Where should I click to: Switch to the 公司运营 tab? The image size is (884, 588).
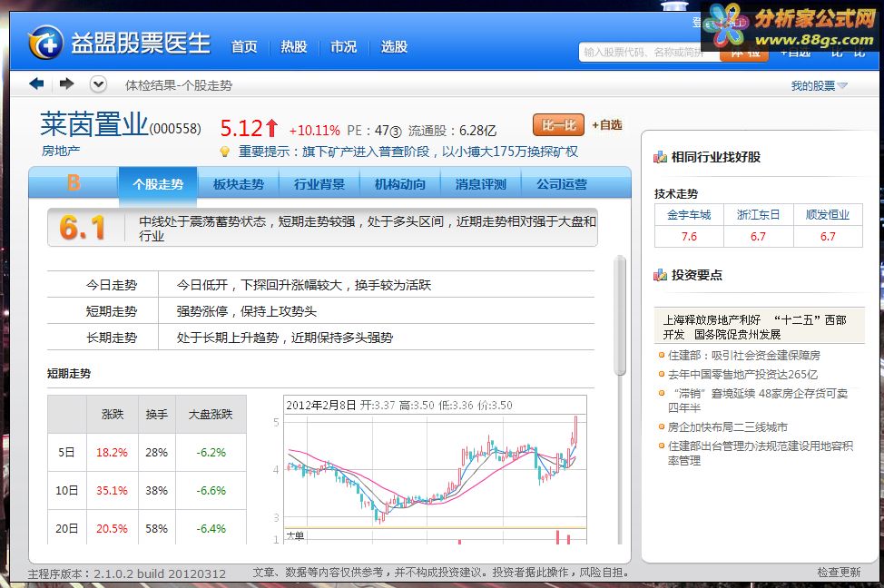tap(562, 184)
